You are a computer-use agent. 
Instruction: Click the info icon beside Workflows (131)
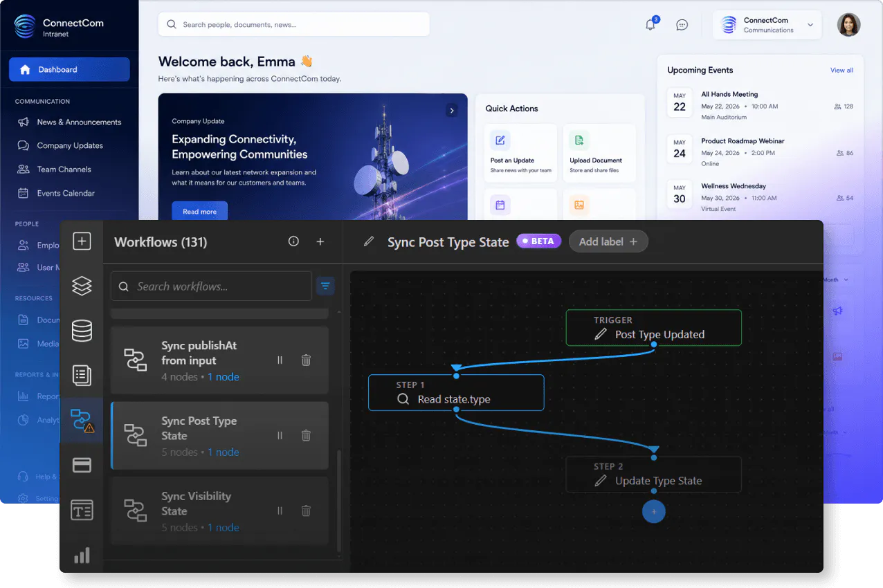[293, 241]
